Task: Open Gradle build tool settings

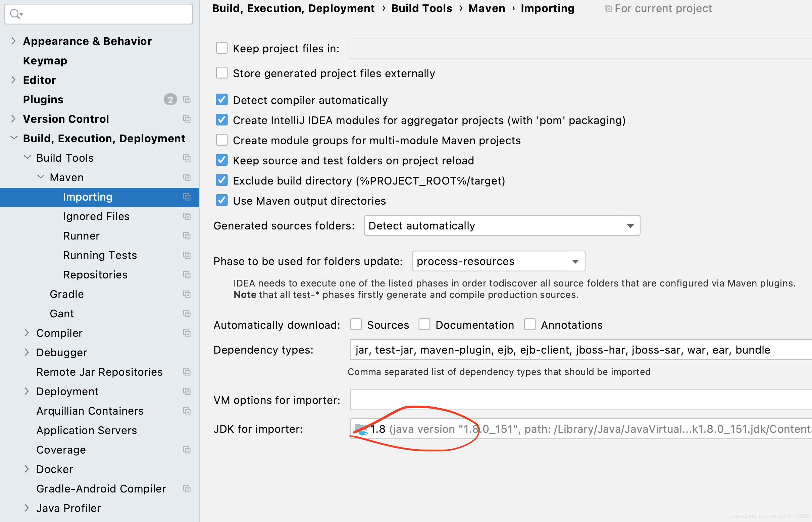Action: click(67, 294)
